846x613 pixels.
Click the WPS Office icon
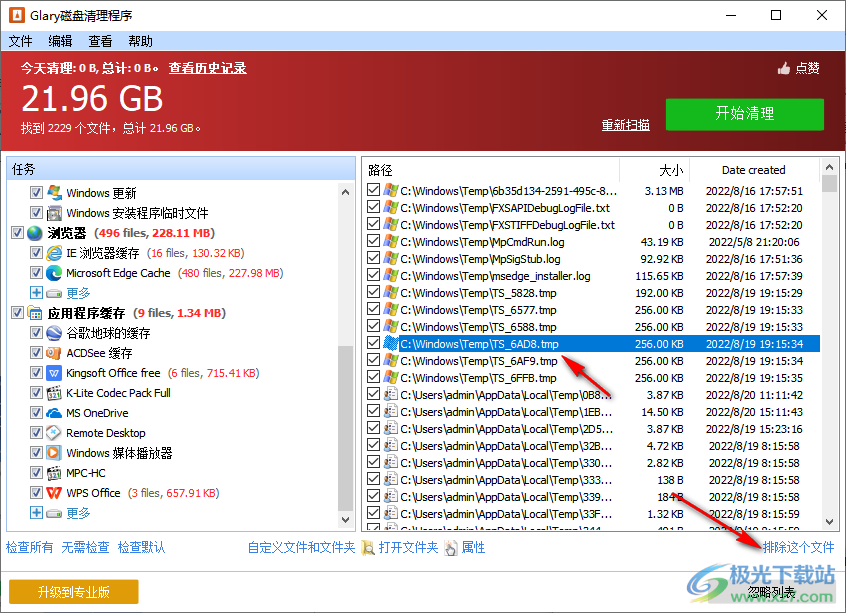click(x=55, y=492)
